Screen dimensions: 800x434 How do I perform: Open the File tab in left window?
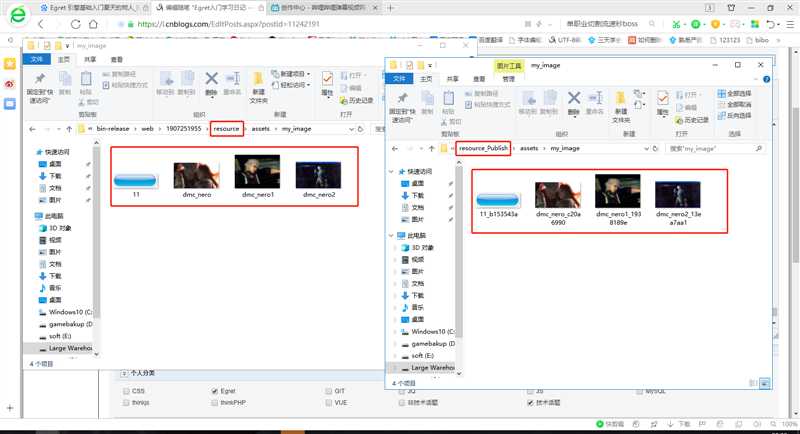(37, 59)
